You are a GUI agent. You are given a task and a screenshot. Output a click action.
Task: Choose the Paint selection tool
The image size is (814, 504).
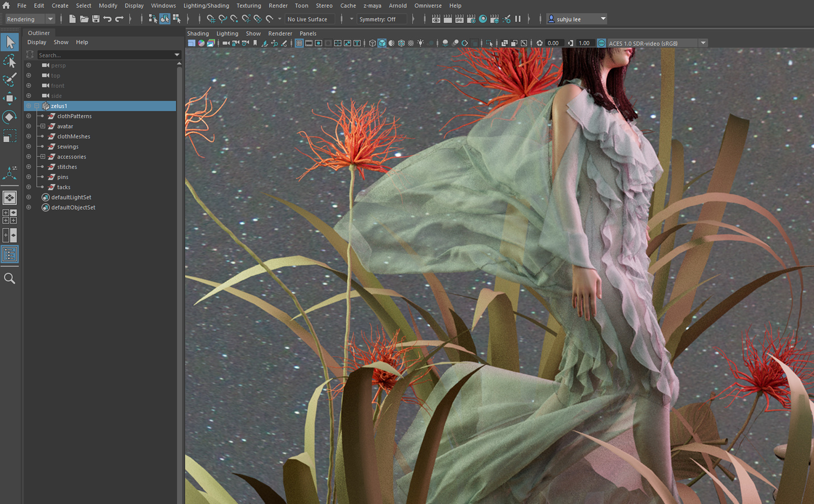click(x=10, y=79)
